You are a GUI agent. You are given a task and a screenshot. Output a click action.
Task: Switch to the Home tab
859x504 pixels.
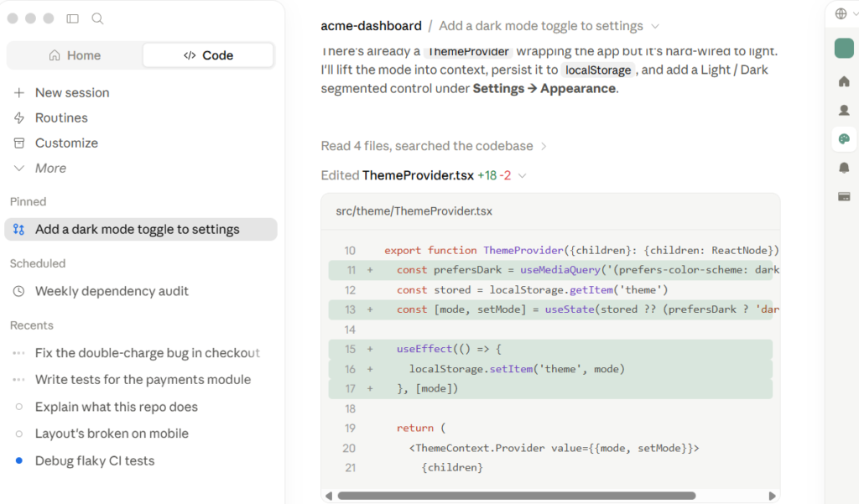click(75, 55)
